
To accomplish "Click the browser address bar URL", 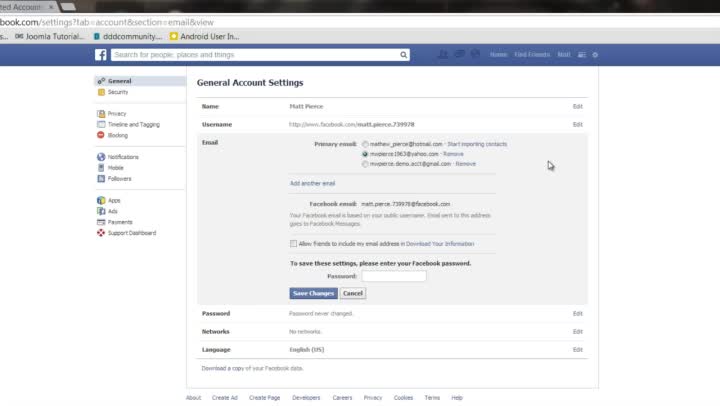I will coord(107,22).
